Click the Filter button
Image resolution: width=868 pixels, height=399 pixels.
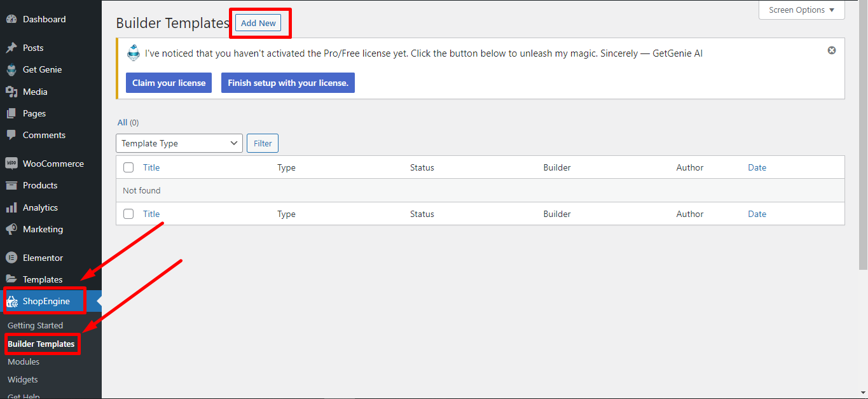click(x=263, y=143)
